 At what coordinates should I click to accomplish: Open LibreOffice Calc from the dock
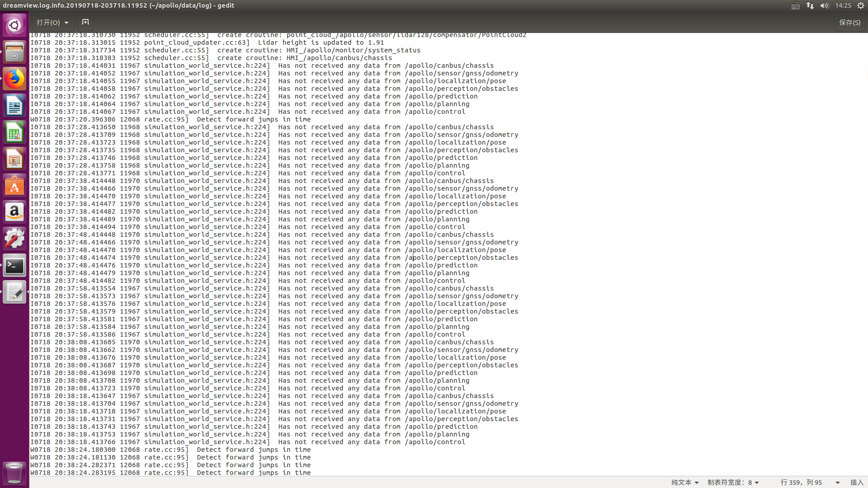click(14, 132)
